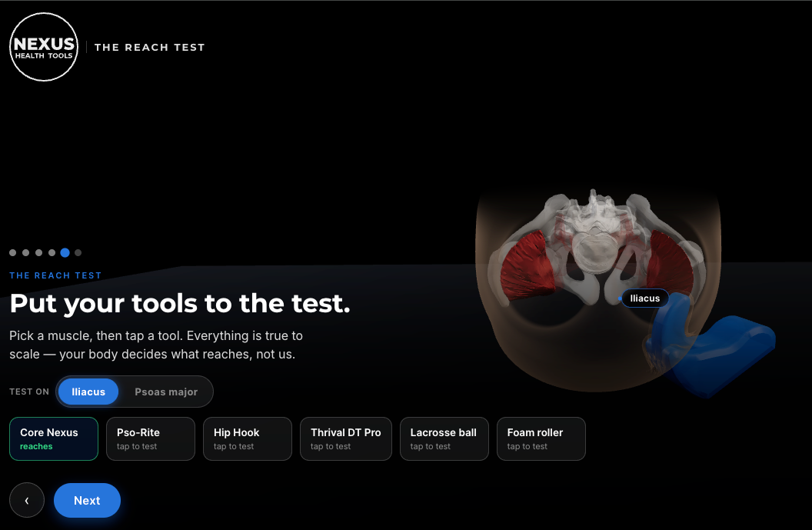Click the 'TEST ON' label
This screenshot has height=530, width=812.
[x=29, y=392]
